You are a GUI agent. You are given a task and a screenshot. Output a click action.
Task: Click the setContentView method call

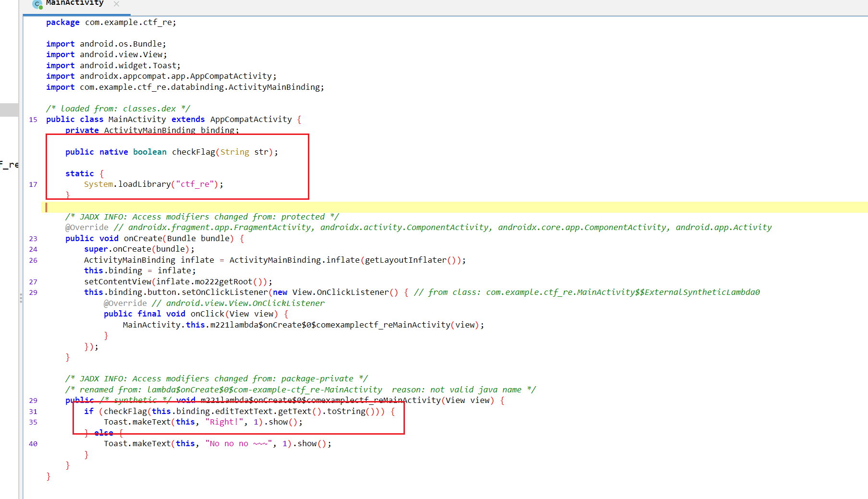click(117, 282)
